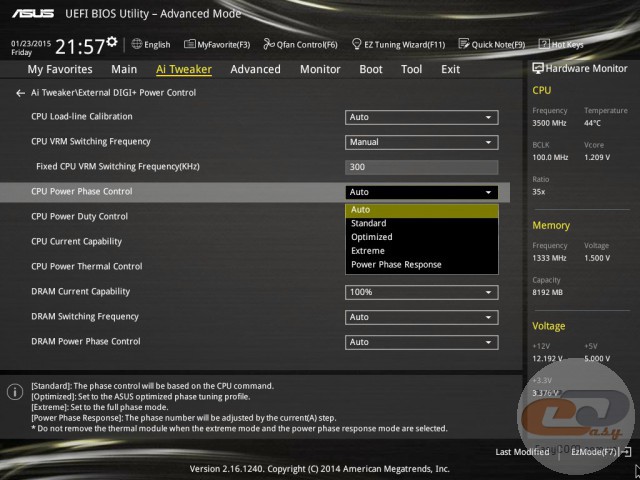
Task: Open Qfan Control(F6)
Action: (x=300, y=44)
